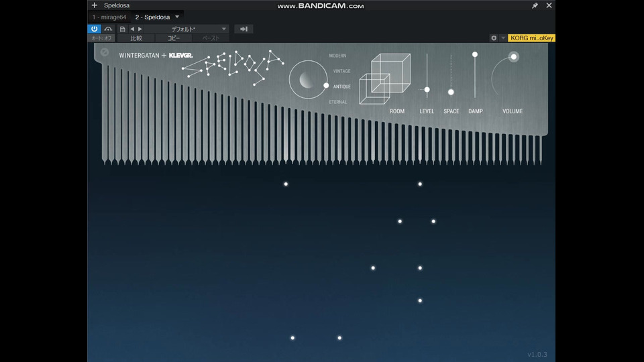Click the ROOM label
The image size is (644, 362).
click(x=397, y=111)
